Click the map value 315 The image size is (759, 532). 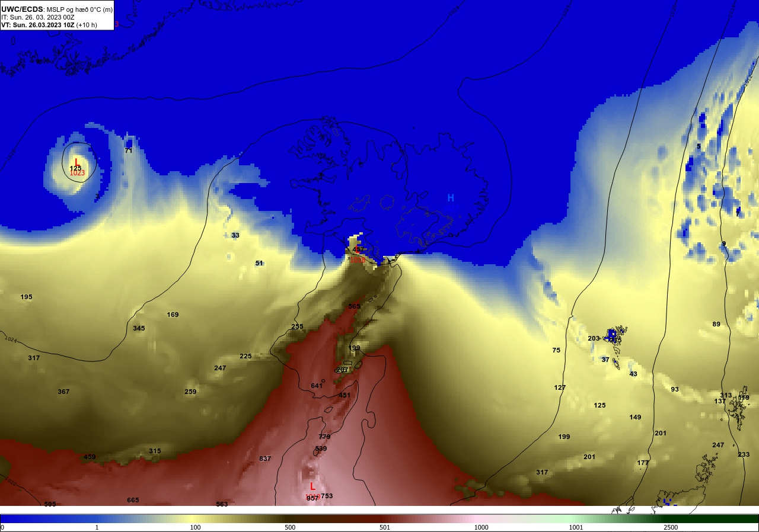(155, 451)
